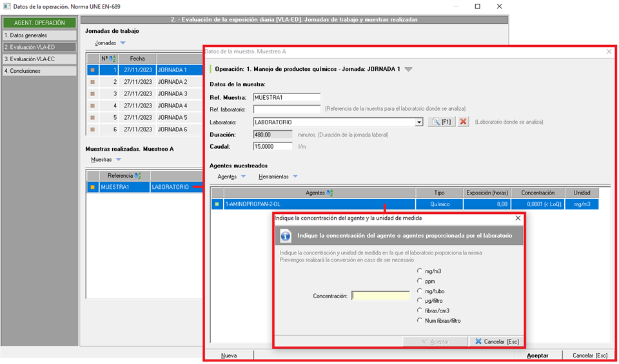The height and width of the screenshot is (364, 619).
Task: Open the 4. Conclusiones section
Action: point(39,71)
